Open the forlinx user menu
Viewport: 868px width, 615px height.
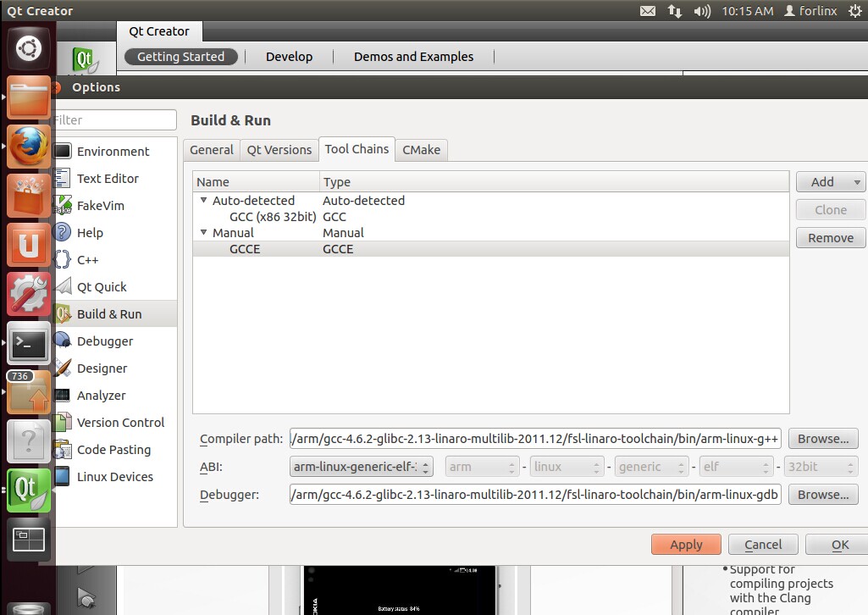(810, 11)
